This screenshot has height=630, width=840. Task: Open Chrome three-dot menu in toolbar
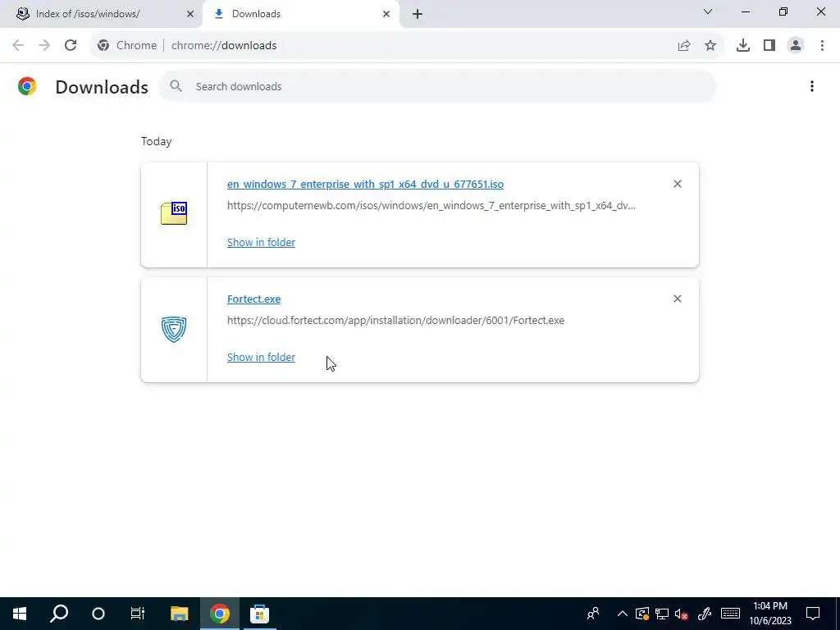point(822,46)
